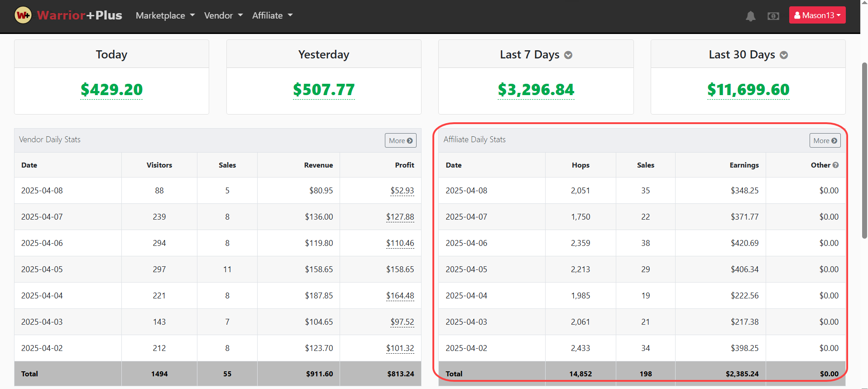
Task: Click affiliate hops value 2,061
Action: tap(580, 322)
